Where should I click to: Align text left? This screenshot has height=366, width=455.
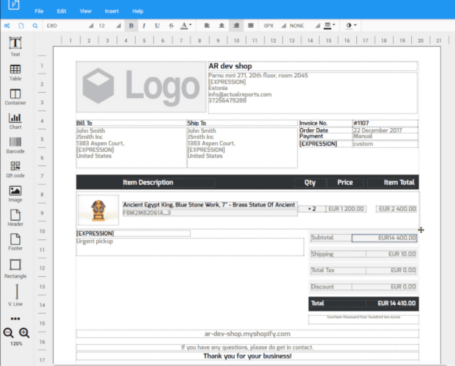[207, 26]
